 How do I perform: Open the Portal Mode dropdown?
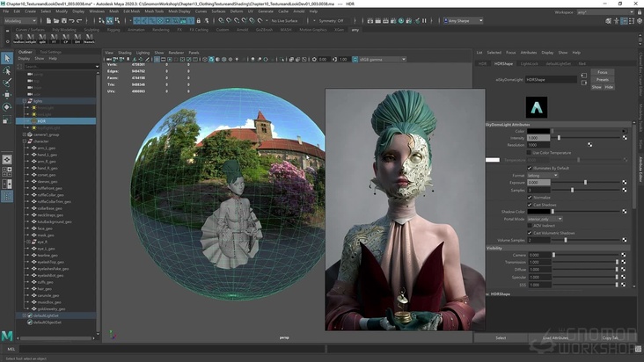coord(544,218)
